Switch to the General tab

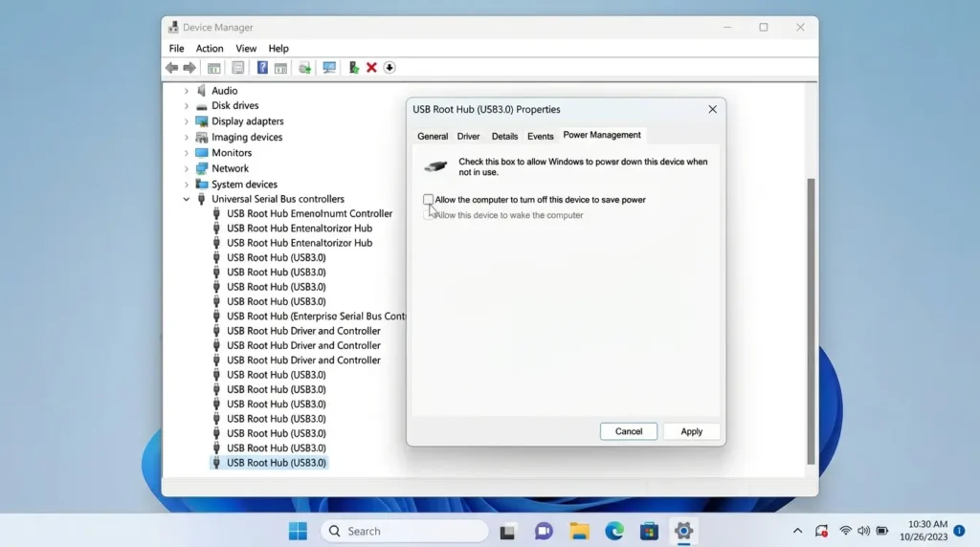coord(433,136)
